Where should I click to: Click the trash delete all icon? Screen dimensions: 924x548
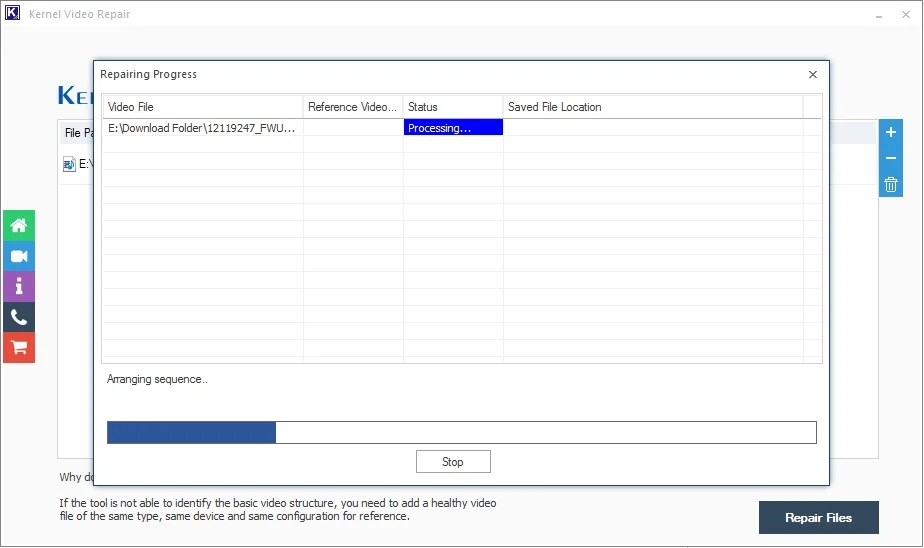coord(890,184)
